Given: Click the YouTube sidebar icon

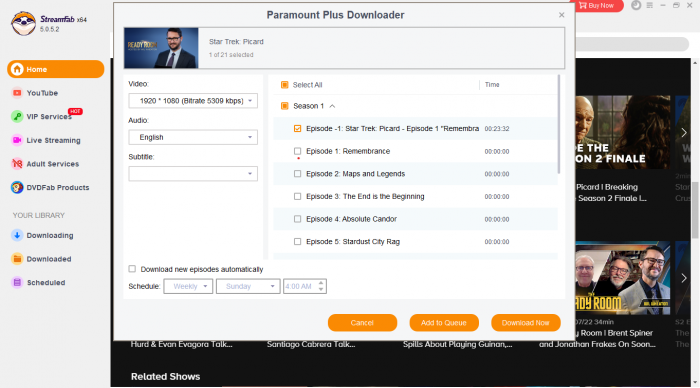Looking at the screenshot, I should 17,93.
